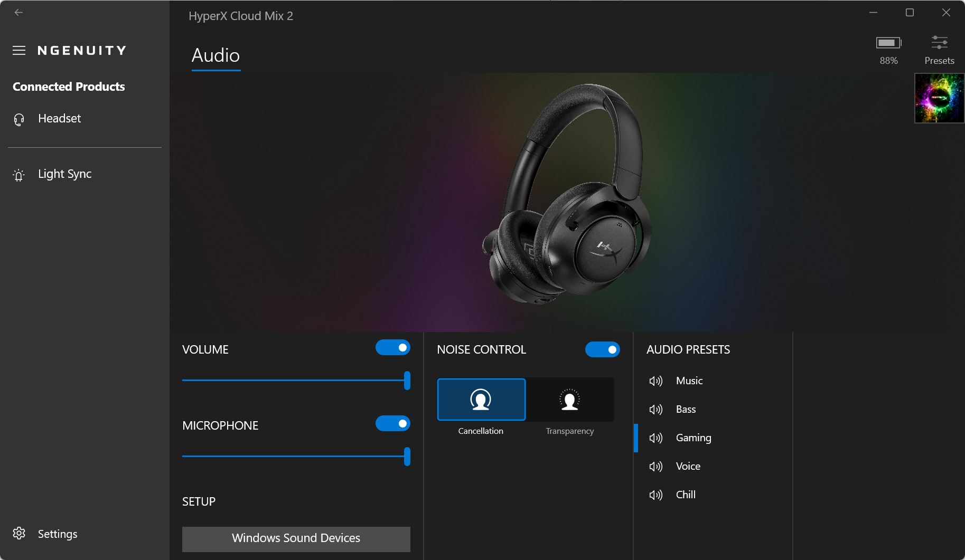The height and width of the screenshot is (560, 965).
Task: Select the Gaming audio preset
Action: [x=713, y=438]
